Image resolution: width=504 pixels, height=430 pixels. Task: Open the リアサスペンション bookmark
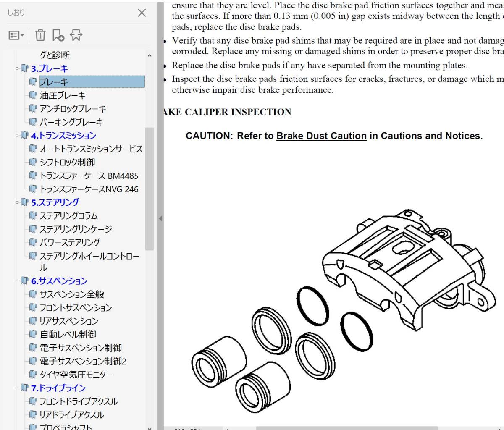point(69,321)
